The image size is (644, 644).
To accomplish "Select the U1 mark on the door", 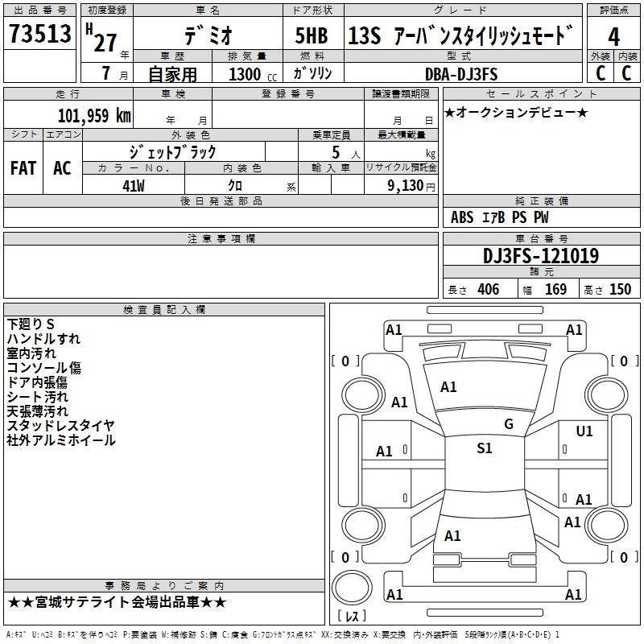I will (584, 431).
